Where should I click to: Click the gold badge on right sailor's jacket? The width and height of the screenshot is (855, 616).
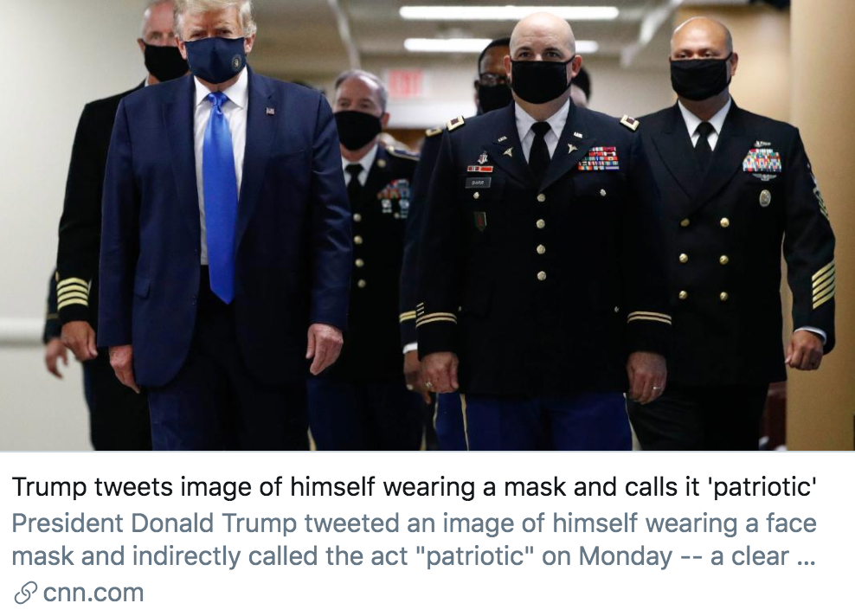[765, 197]
